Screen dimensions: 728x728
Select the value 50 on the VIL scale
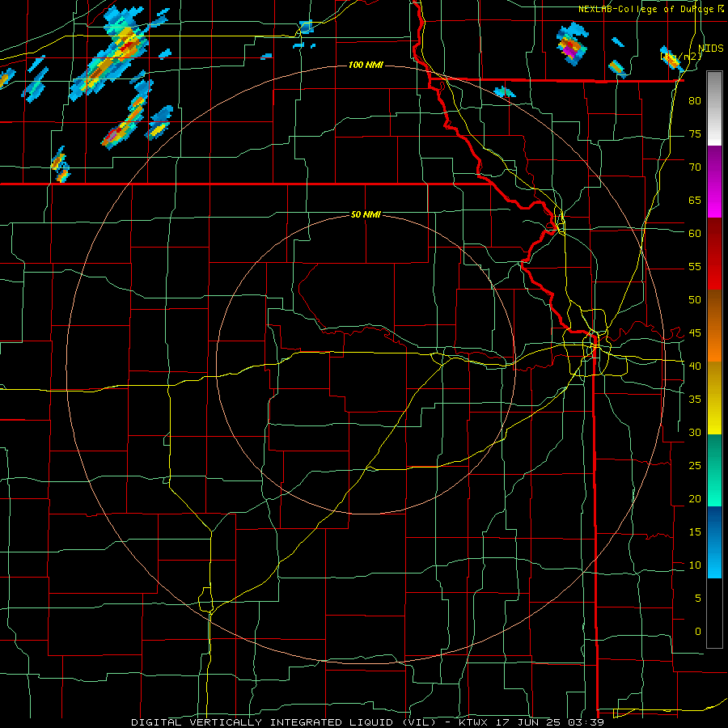[x=695, y=300]
